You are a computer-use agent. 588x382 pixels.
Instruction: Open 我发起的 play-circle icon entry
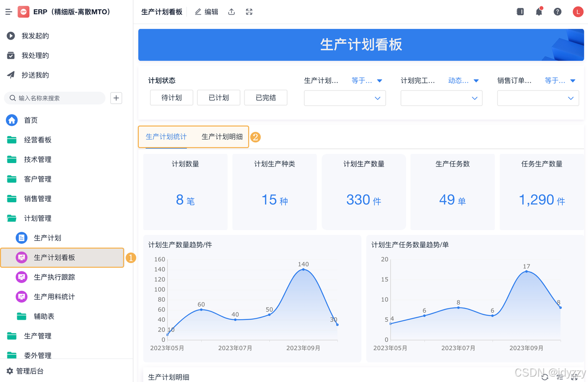[x=11, y=36]
